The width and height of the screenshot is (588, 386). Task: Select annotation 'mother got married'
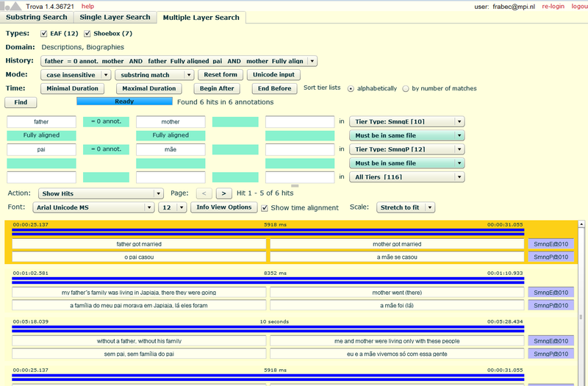[397, 244]
